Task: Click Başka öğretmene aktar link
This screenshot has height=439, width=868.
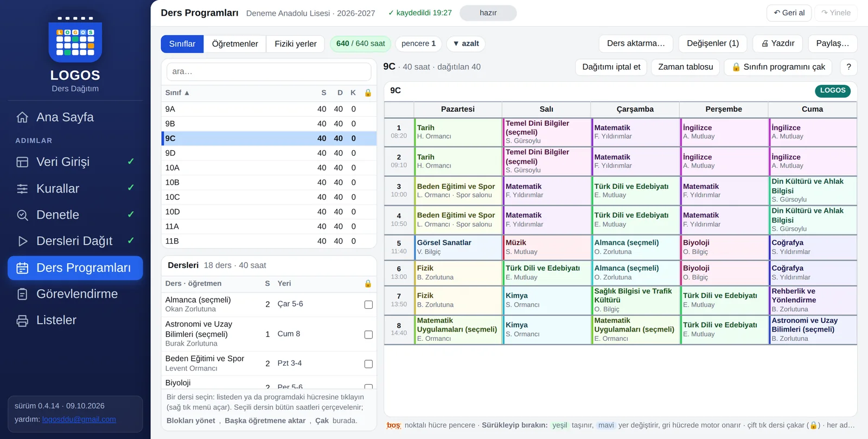Action: (x=265, y=421)
